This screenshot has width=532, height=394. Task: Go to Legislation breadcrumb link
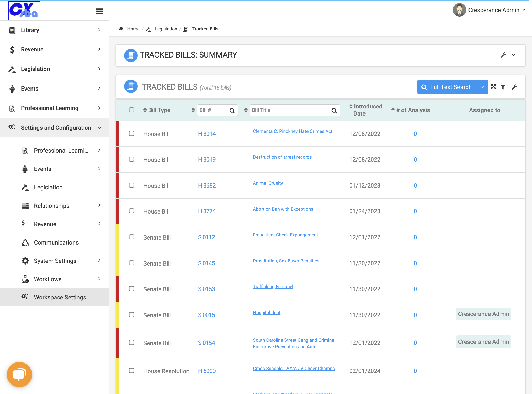(166, 29)
